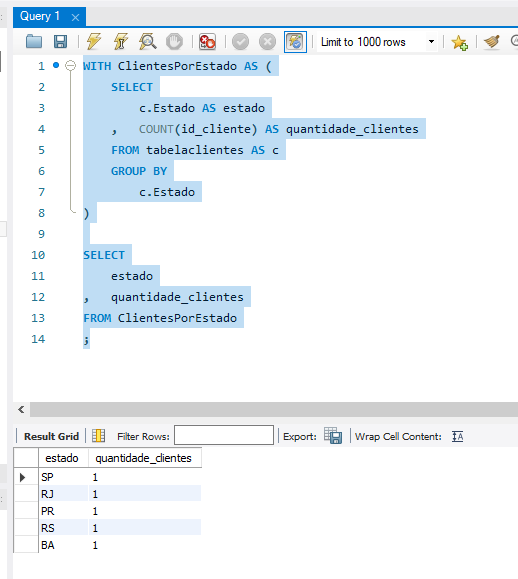Execute statement under cursor lightning icon
The width and height of the screenshot is (518, 579).
click(x=121, y=41)
